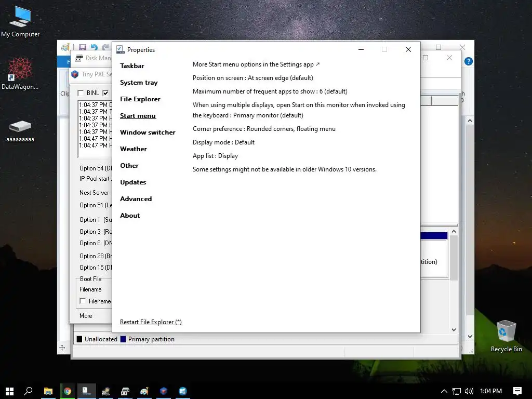The image size is (532, 399).
Task: Click the inner disk list scroll down arrow
Action: tap(454, 329)
